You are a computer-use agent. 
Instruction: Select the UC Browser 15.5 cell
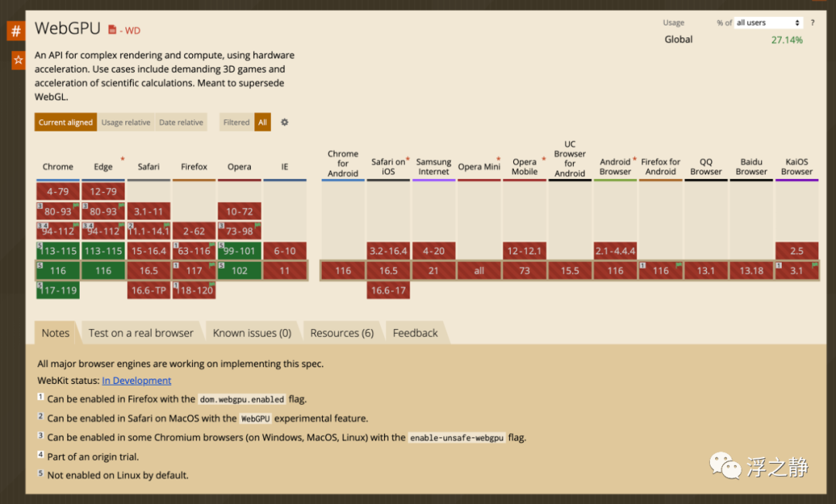click(570, 270)
